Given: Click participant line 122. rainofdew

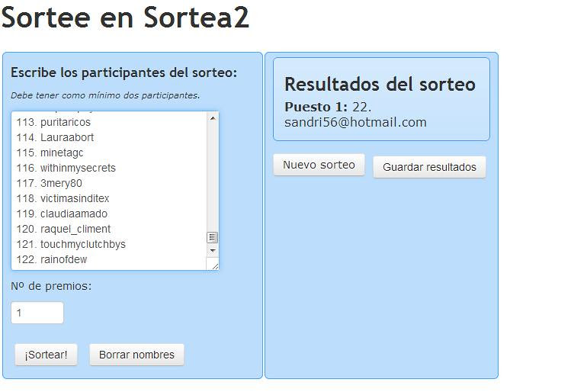Looking at the screenshot, I should (52, 260).
